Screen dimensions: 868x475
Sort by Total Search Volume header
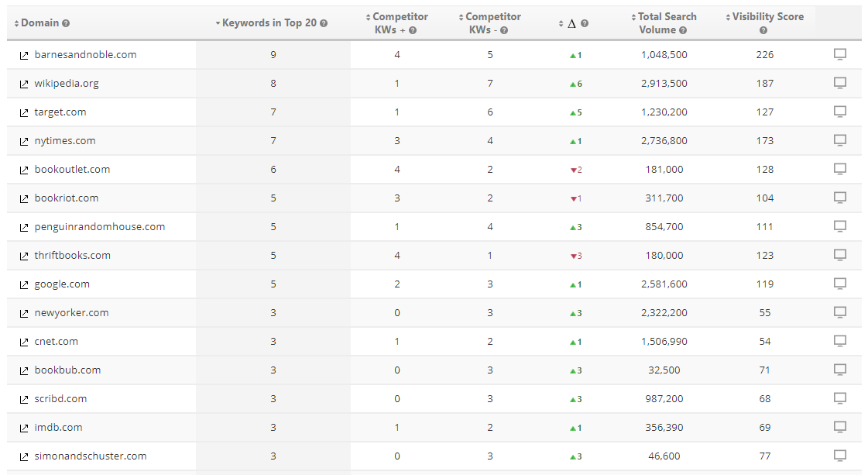pos(664,23)
